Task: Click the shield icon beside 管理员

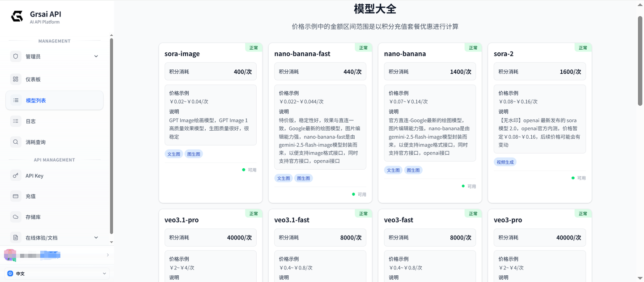Action: tap(16, 56)
